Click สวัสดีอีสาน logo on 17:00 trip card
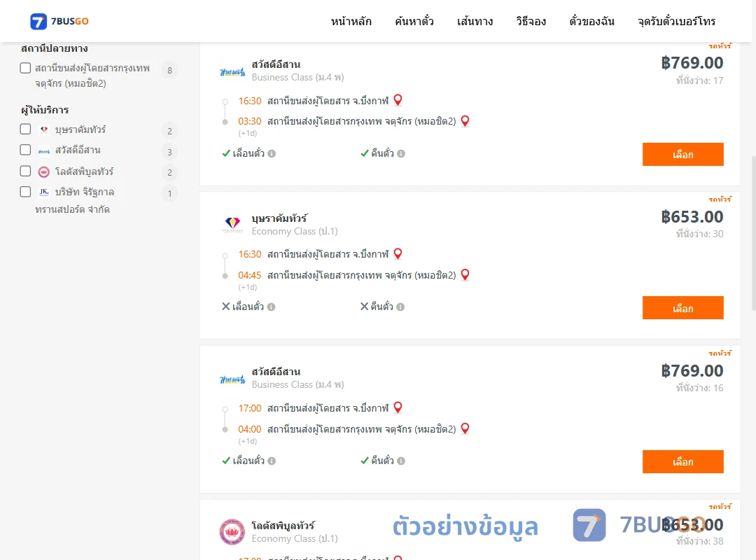756x560 pixels. pyautogui.click(x=232, y=379)
